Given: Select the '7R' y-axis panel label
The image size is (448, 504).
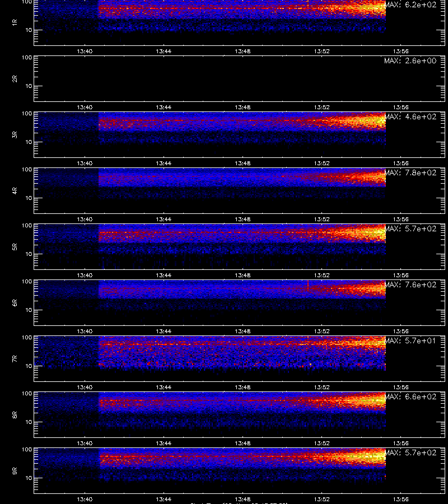Looking at the screenshot, I should pyautogui.click(x=15, y=359).
